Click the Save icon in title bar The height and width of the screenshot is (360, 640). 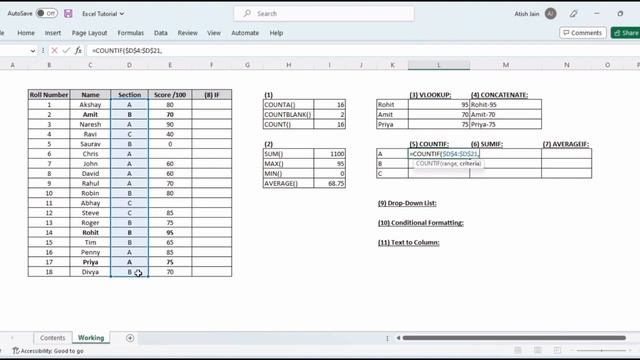pyautogui.click(x=68, y=13)
